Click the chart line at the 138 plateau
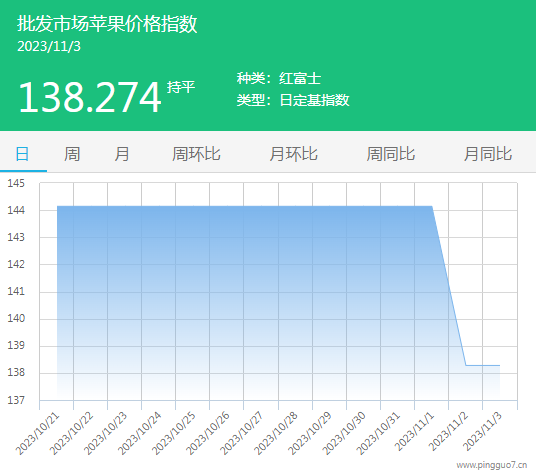 [483, 366]
